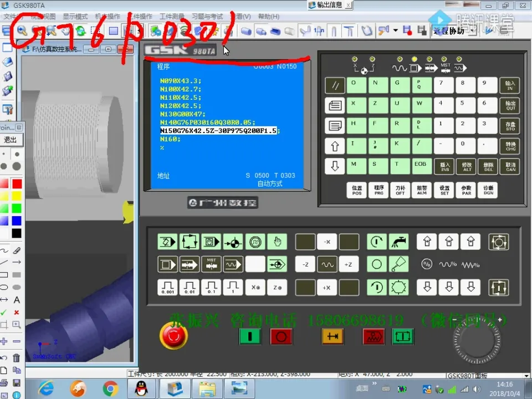Viewport: 532px width, 399px height.
Task: Select the red color swatch
Action: tap(17, 183)
